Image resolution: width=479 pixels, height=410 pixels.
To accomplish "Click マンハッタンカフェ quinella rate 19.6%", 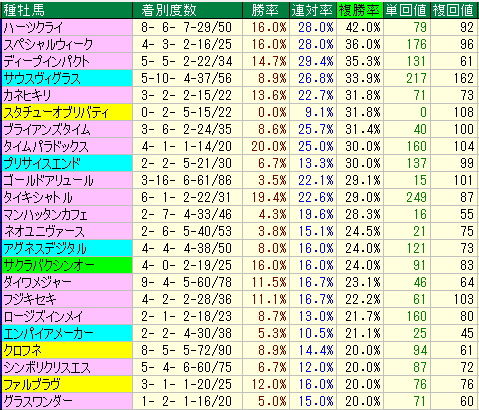I will [316, 214].
